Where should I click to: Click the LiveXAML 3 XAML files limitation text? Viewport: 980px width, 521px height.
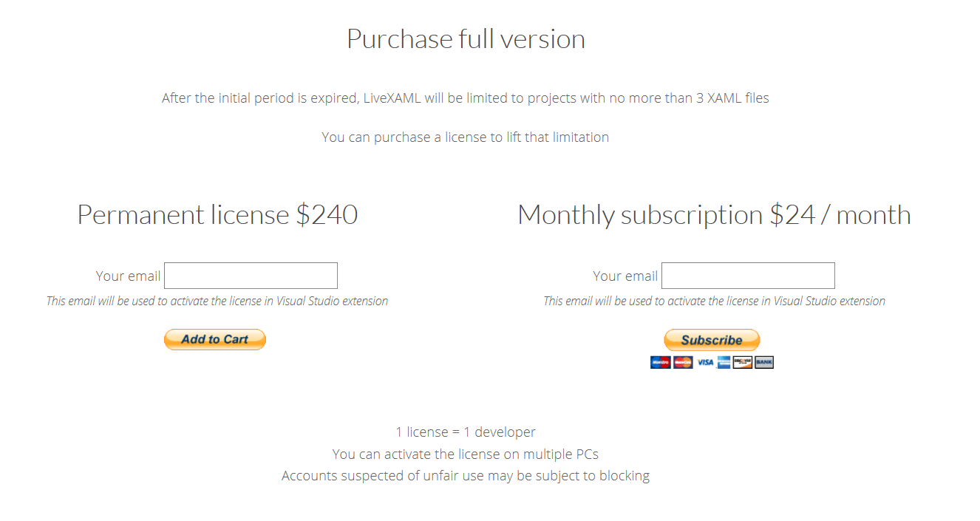[466, 98]
